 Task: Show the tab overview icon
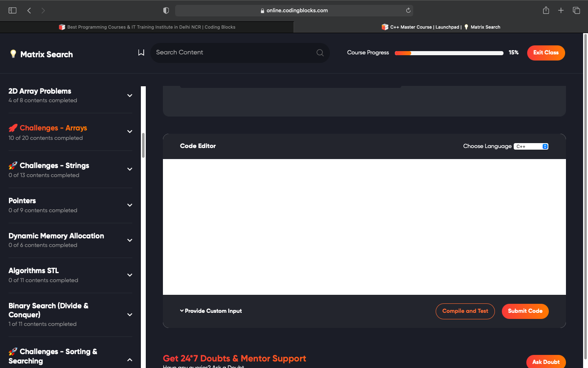[576, 10]
